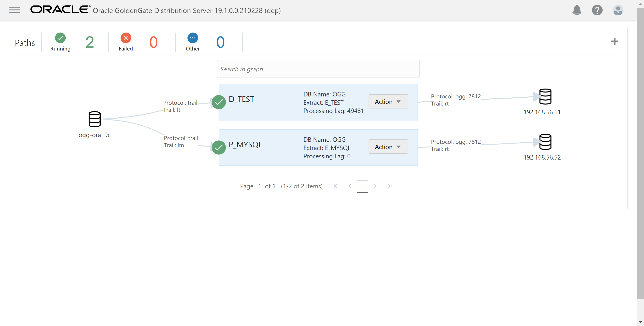Click the ogg-ora19c label

[95, 135]
